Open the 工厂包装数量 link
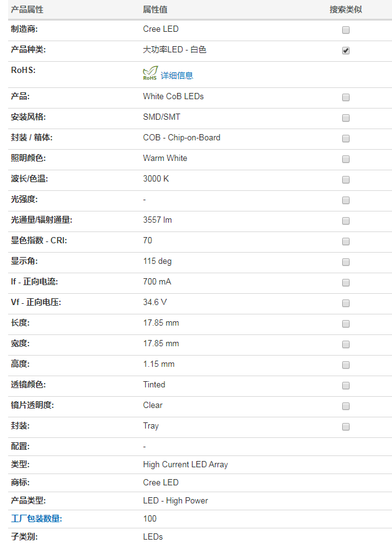This screenshot has width=392, height=544. tap(36, 518)
